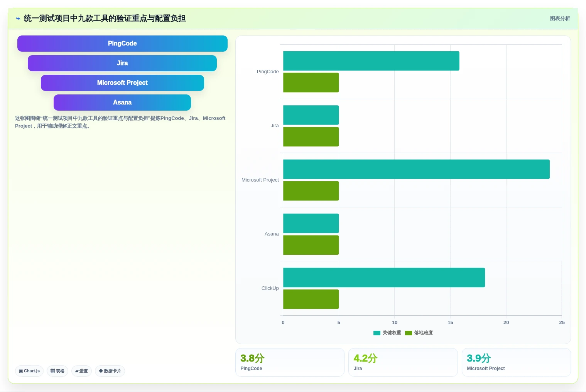Click the x-axis tick label 5
This screenshot has height=392, width=586.
point(339,323)
